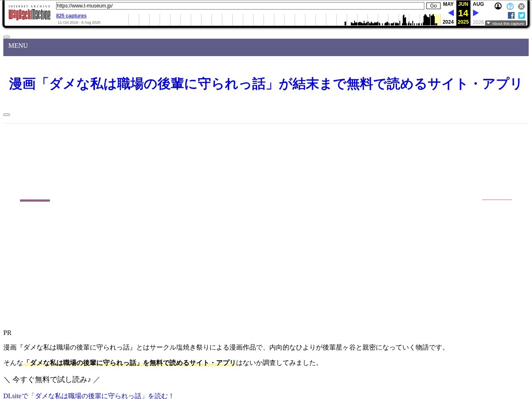
Task: Click the Wayback Machine logo
Action: [x=30, y=14]
